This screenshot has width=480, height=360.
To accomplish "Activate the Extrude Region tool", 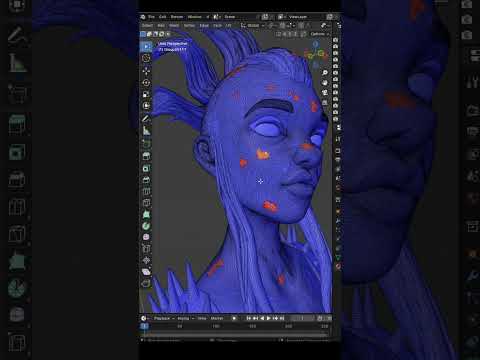I will pos(146,156).
